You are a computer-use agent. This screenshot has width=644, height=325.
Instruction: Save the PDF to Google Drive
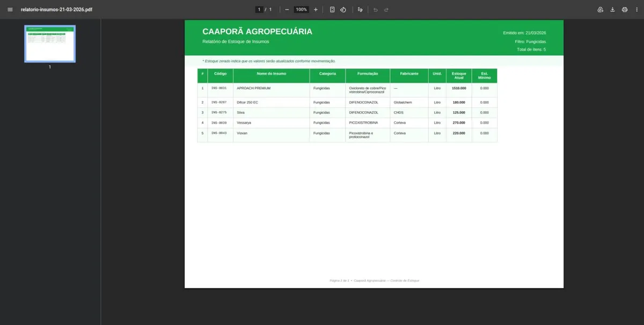point(601,10)
